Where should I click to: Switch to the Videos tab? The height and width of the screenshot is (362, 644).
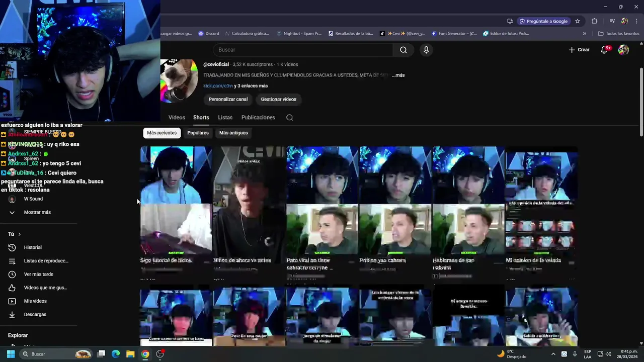pos(177,118)
